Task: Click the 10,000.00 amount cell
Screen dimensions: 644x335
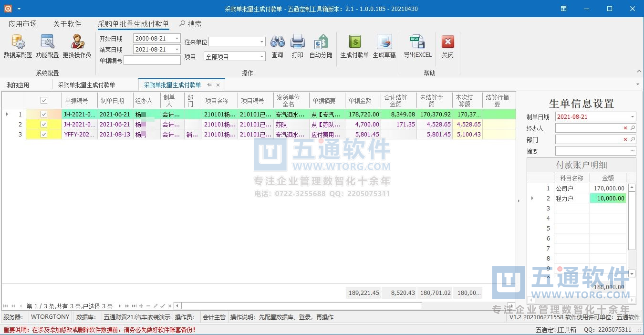Action: click(608, 198)
